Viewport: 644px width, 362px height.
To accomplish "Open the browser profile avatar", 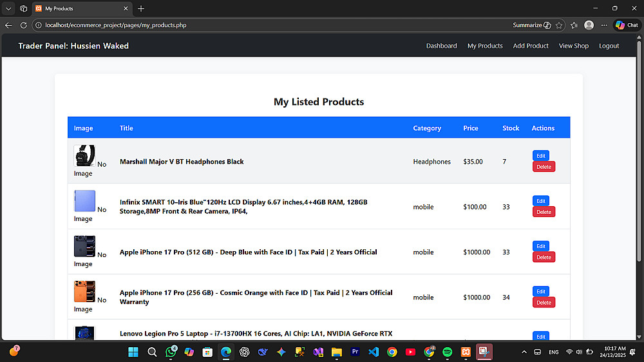I will (x=589, y=25).
